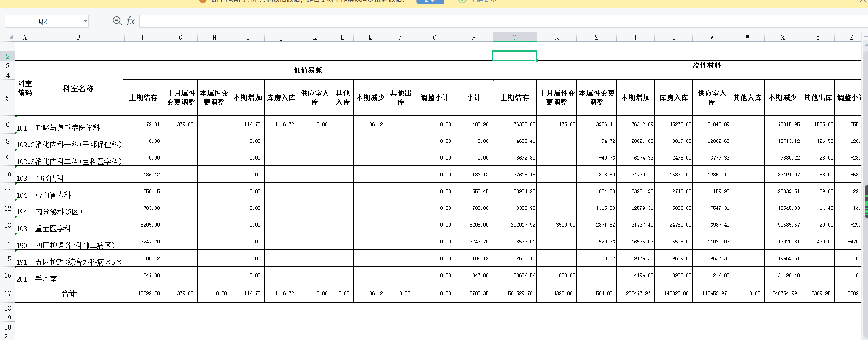
Task: Click the 呼吸与危重症医学科 cell
Action: point(78,124)
